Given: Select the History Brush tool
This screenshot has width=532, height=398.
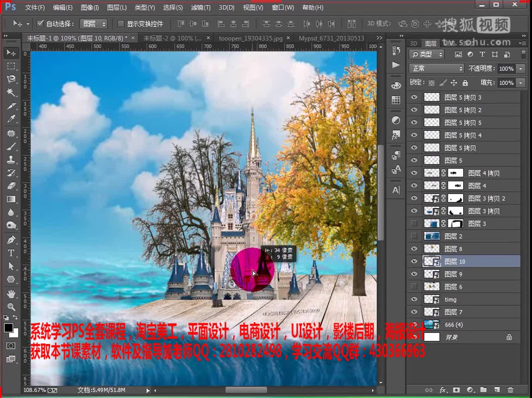Looking at the screenshot, I should click(x=11, y=173).
